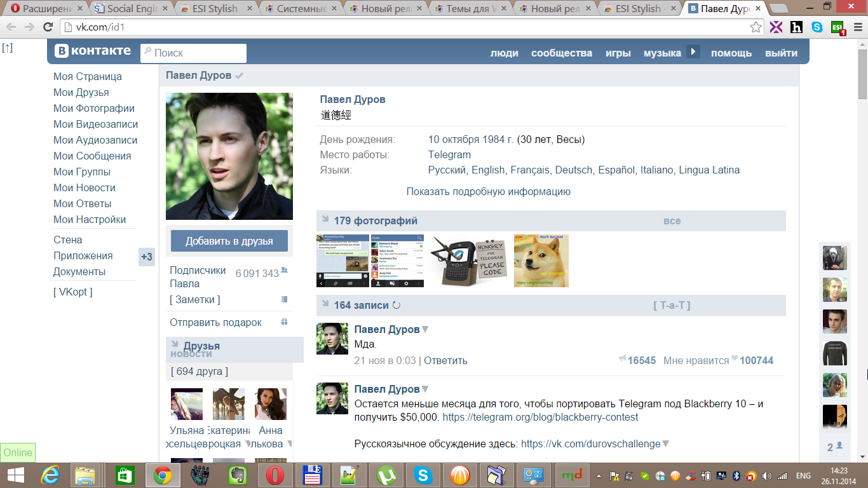Open the [ 694 друга ] link
Screen dimensions: 868x488
click(x=200, y=371)
